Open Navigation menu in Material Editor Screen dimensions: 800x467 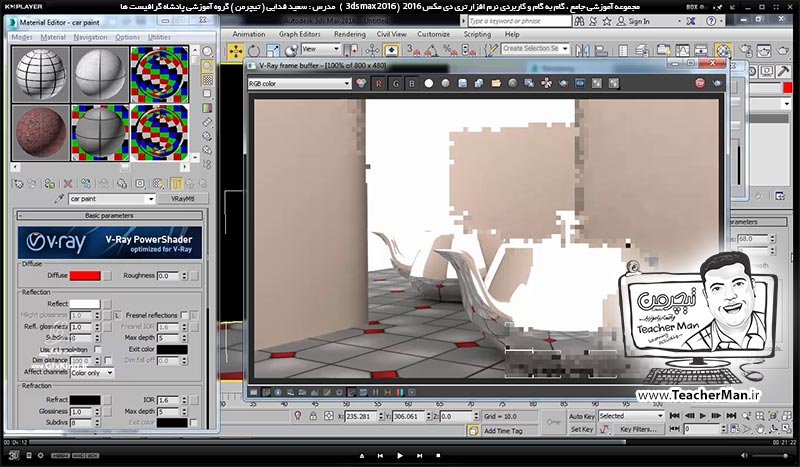tap(90, 37)
